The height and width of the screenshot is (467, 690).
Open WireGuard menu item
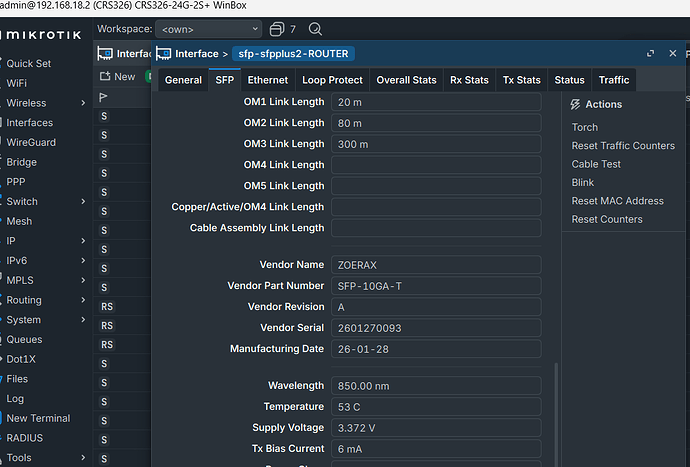coord(31,143)
